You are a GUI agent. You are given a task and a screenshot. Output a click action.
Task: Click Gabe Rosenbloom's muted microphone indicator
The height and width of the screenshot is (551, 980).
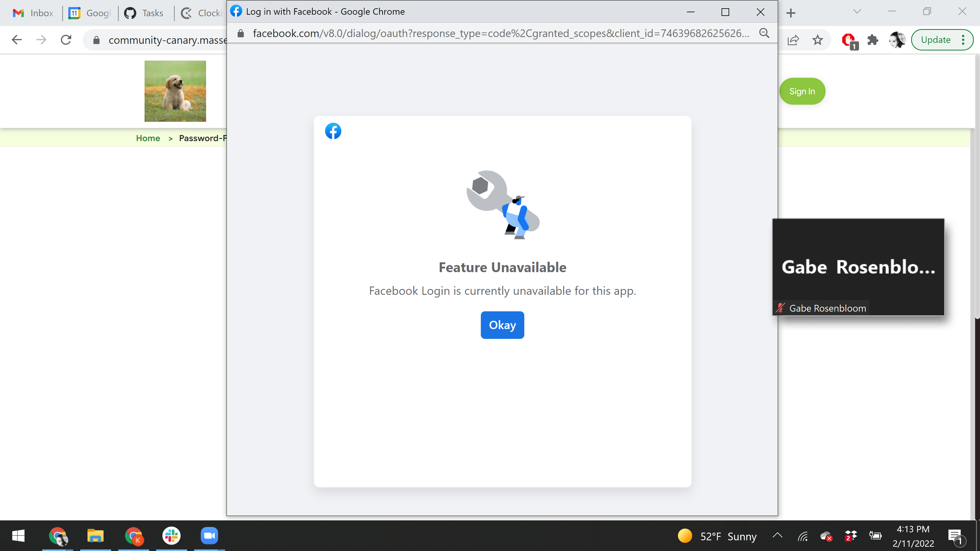pos(781,308)
